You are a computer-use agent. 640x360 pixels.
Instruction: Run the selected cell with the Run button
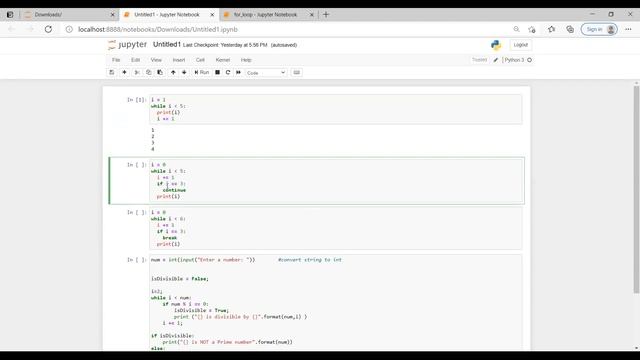pos(202,72)
